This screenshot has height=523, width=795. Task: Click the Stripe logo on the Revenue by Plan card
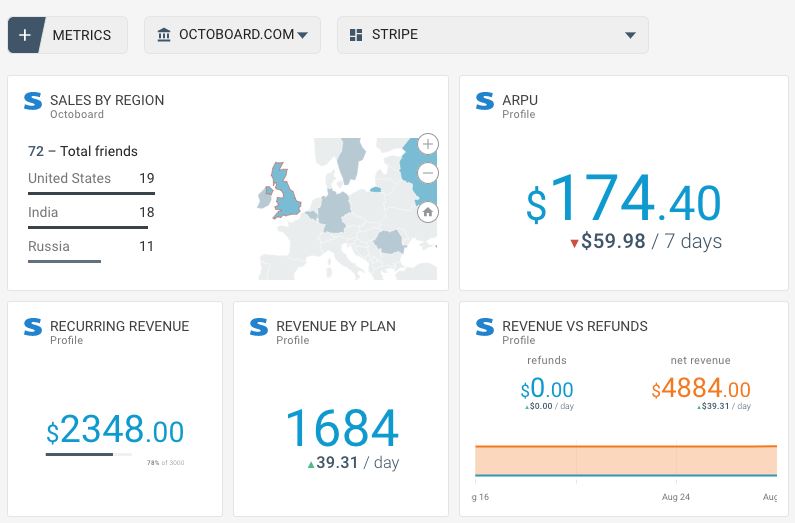(259, 327)
